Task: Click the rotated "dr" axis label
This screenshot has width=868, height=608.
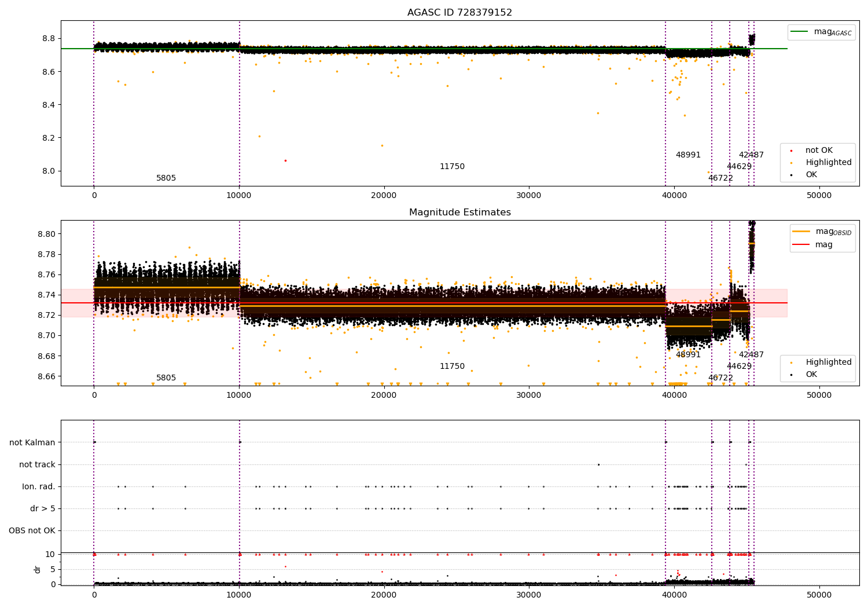Action: pyautogui.click(x=38, y=569)
